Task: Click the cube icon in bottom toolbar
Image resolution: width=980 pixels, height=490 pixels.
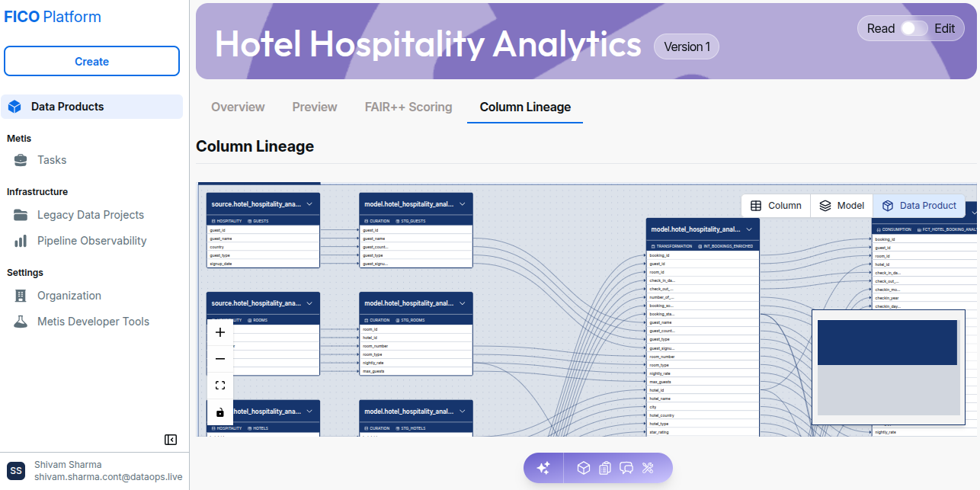Action: 583,468
